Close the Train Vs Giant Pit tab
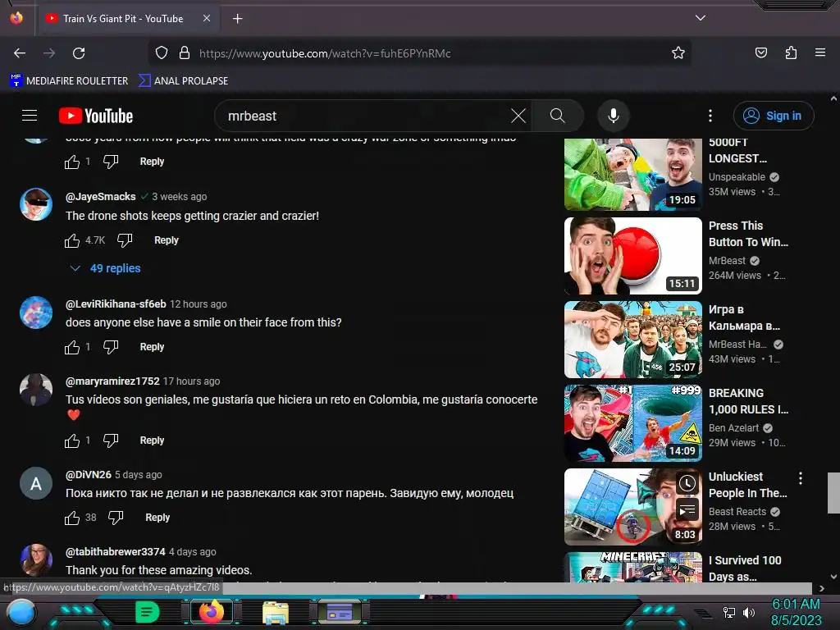Viewport: 840px width, 630px height. click(207, 18)
